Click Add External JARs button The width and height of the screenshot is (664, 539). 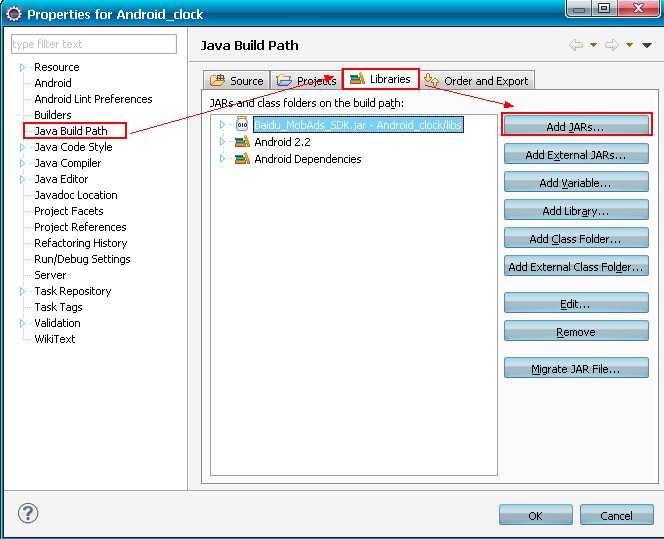tap(576, 154)
